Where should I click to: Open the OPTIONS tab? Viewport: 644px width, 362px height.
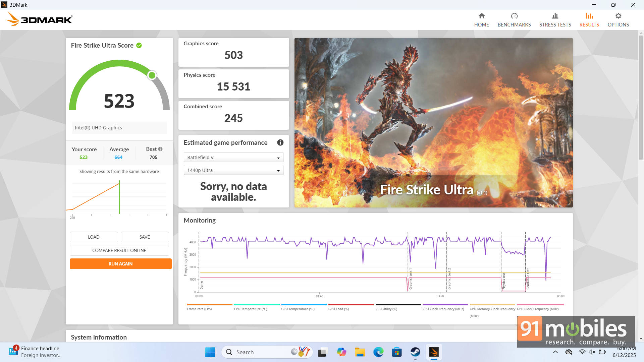tap(618, 20)
